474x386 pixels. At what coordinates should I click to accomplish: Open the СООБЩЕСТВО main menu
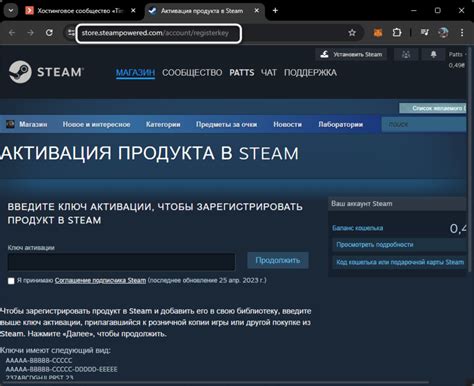(x=192, y=73)
